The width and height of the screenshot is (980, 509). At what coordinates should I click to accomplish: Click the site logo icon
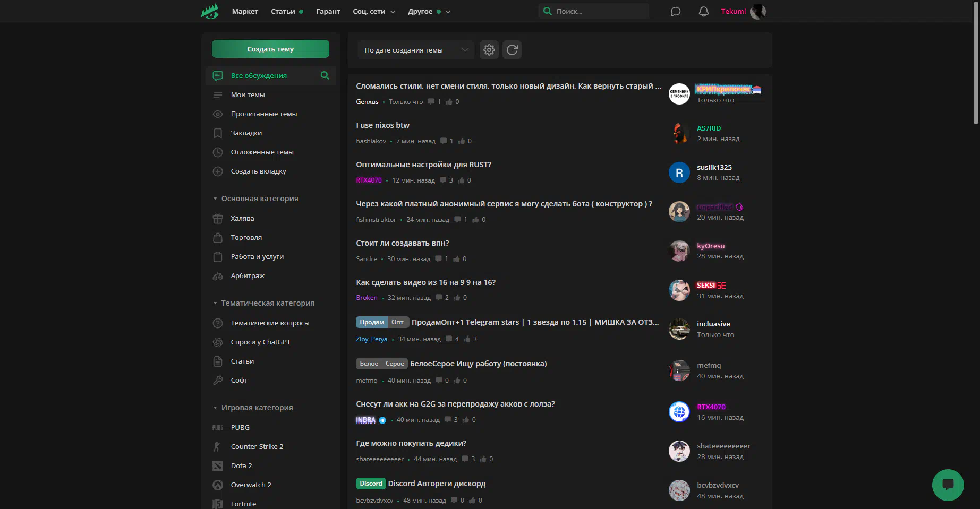[x=210, y=12]
